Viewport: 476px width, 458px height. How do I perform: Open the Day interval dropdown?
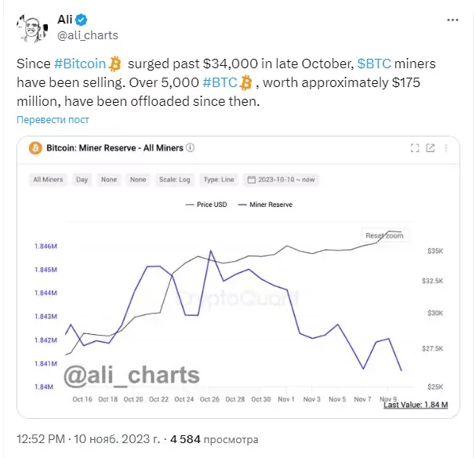pos(82,180)
